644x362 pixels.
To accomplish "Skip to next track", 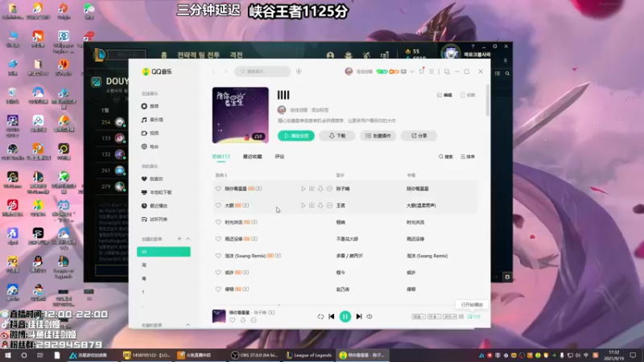I will 359,317.
